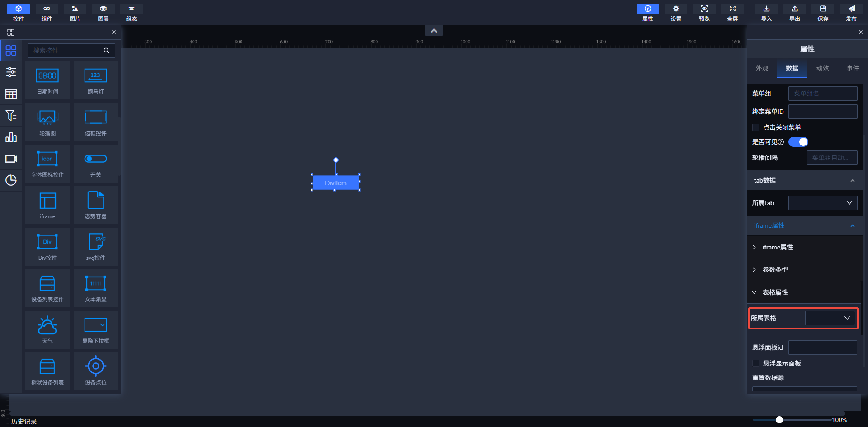Pick the 天气 weather widget

pyautogui.click(x=47, y=330)
